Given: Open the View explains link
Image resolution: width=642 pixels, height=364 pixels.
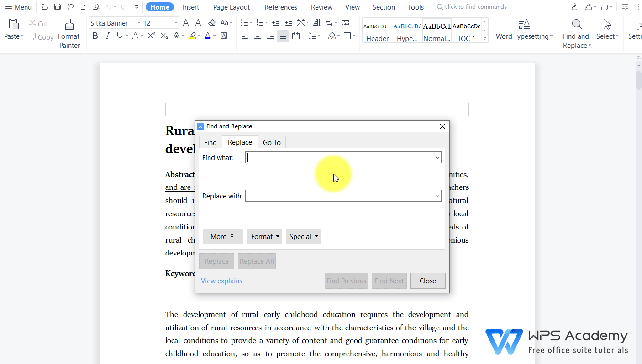Looking at the screenshot, I should point(221,281).
